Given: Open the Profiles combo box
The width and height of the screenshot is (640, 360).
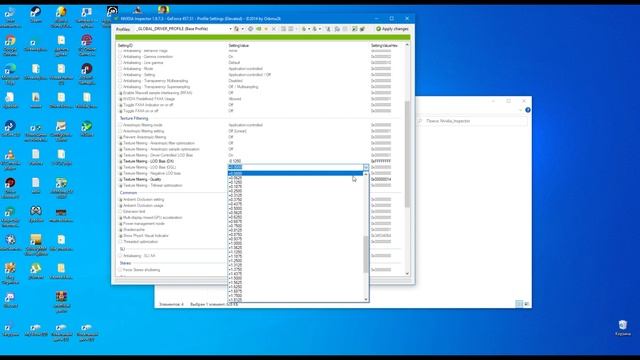Looking at the screenshot, I should (184, 29).
